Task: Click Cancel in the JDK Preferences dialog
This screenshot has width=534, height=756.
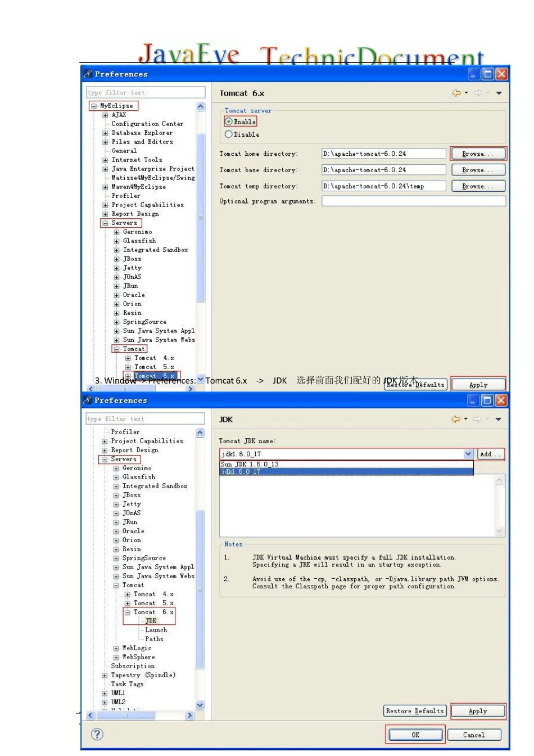Action: (473, 735)
